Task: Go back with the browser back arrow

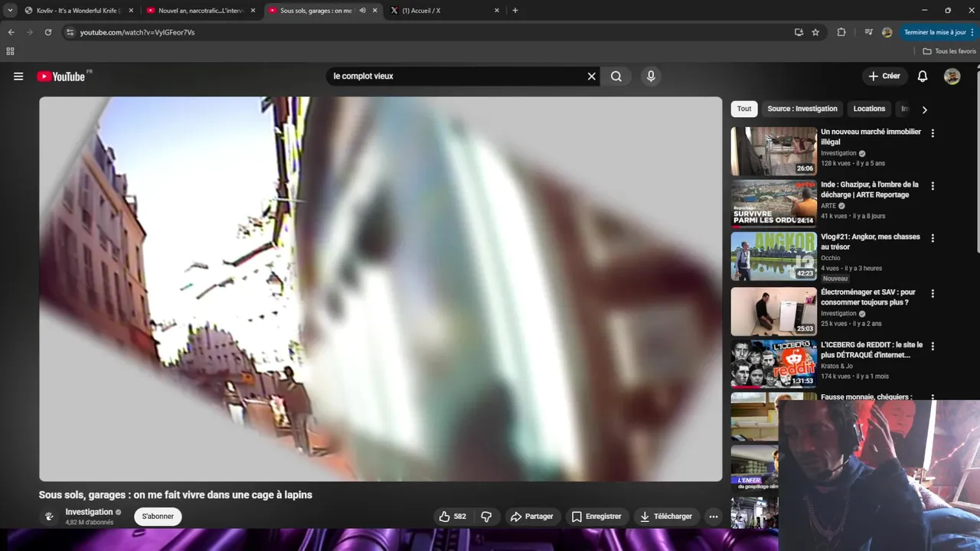Action: [11, 32]
